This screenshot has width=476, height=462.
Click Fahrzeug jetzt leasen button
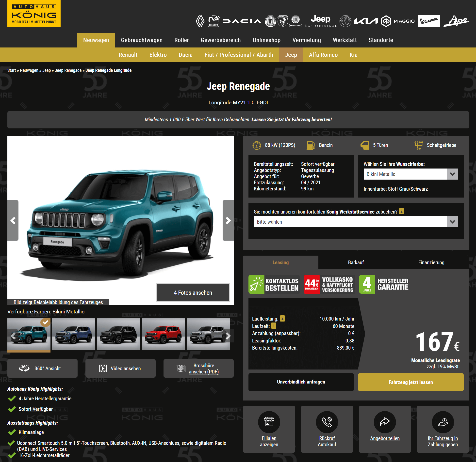pyautogui.click(x=411, y=382)
